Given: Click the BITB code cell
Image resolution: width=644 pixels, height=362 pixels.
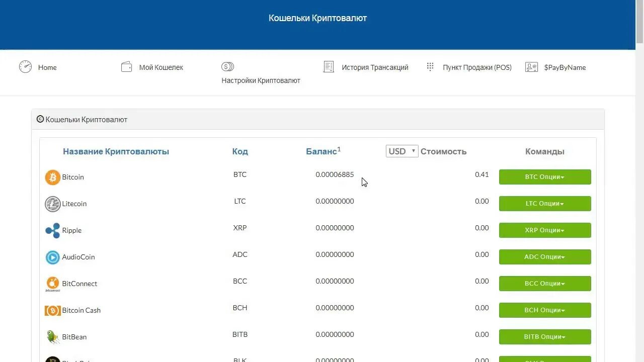Looking at the screenshot, I should pos(240,334).
